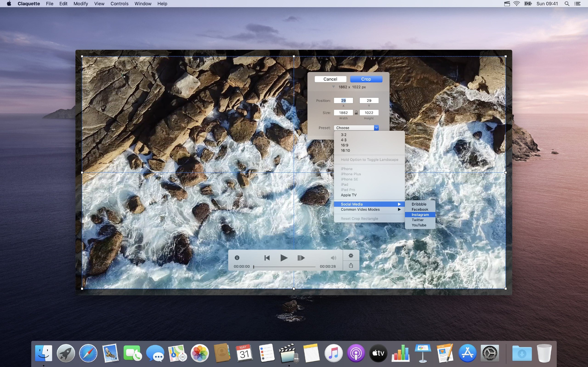Click the Width size input field
The width and height of the screenshot is (588, 367).
coord(343,113)
